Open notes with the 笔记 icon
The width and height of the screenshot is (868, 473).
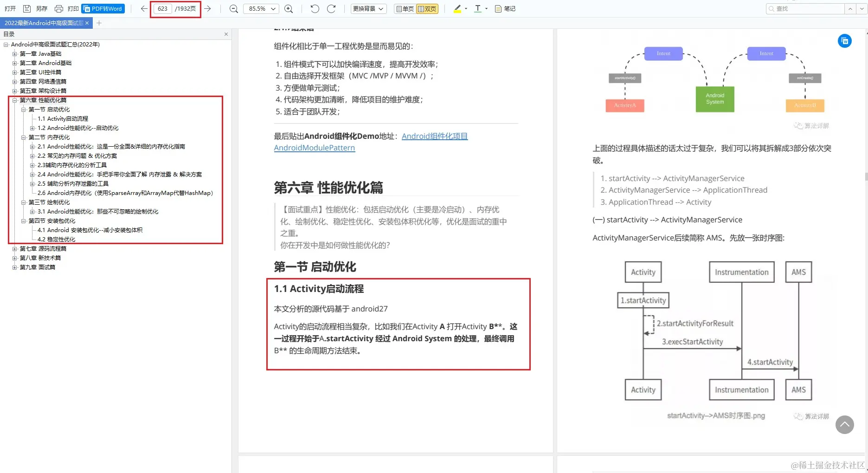click(505, 8)
